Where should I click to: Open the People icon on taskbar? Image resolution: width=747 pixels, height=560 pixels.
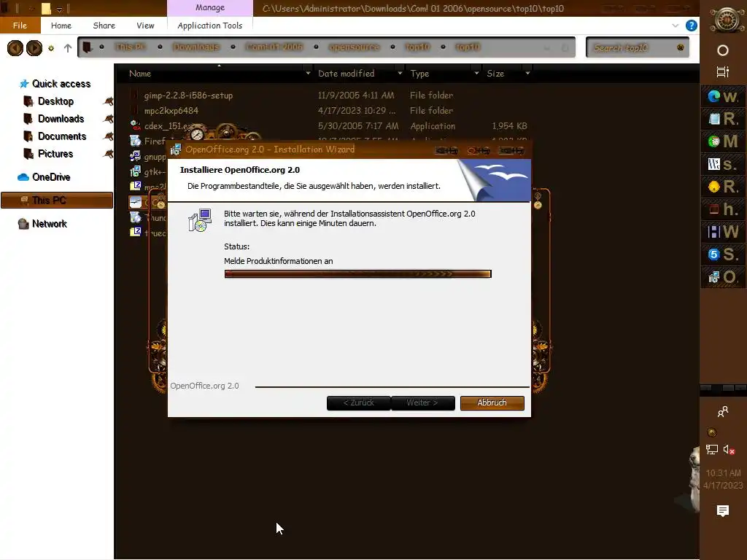coord(723,411)
